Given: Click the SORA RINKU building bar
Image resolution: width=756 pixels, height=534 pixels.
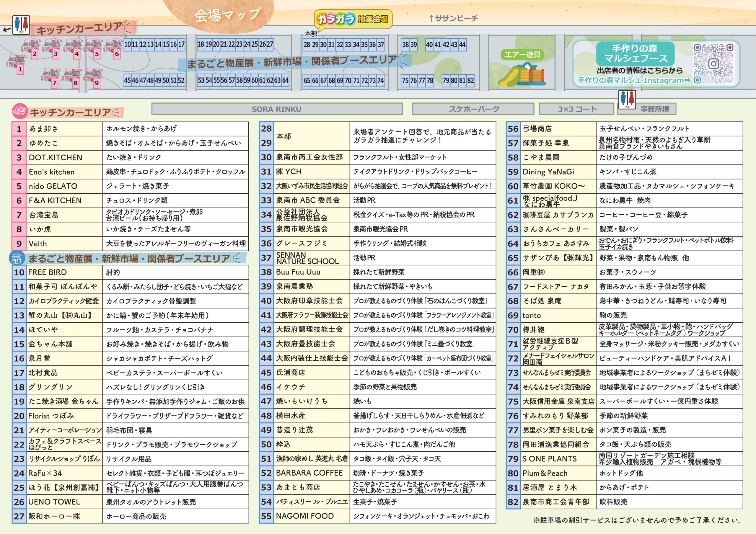Looking at the screenshot, I should [277, 109].
